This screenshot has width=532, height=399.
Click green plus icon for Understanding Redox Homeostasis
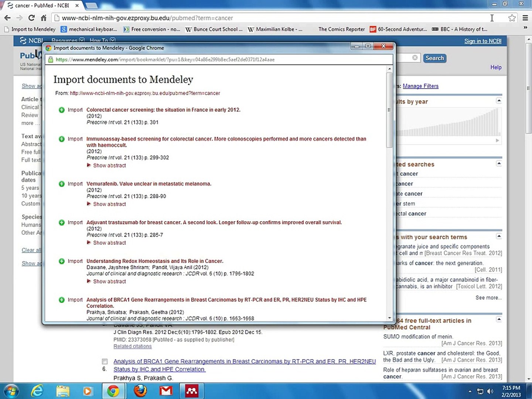[62, 261]
